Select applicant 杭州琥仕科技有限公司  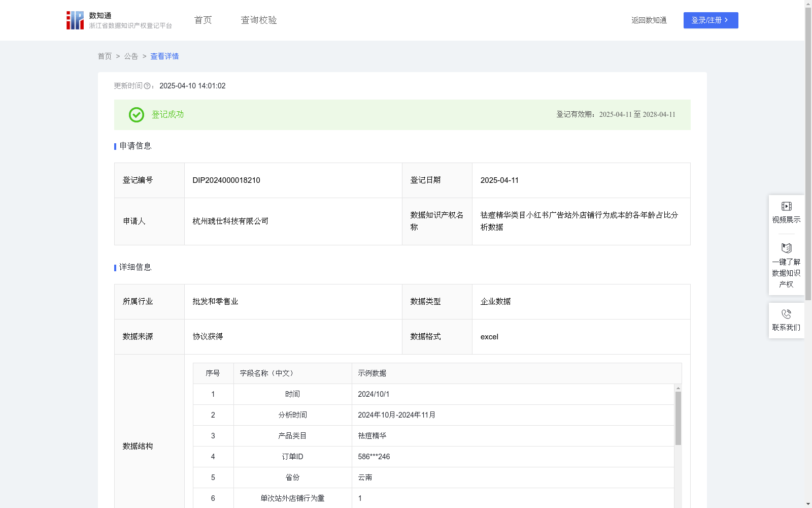tap(230, 221)
